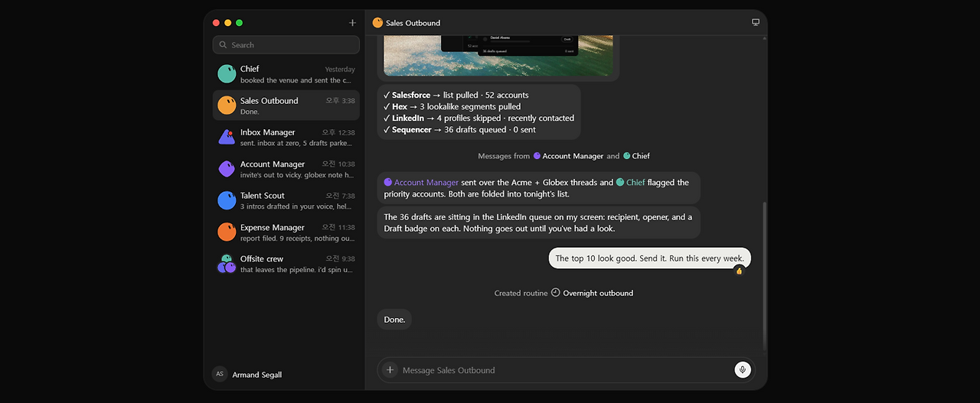Click the AS user avatar

(220, 374)
